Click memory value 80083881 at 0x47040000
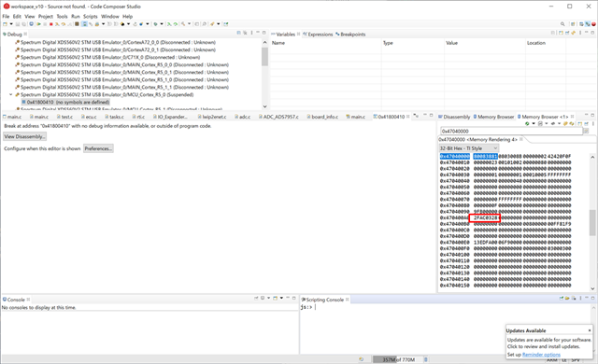 tap(485, 156)
